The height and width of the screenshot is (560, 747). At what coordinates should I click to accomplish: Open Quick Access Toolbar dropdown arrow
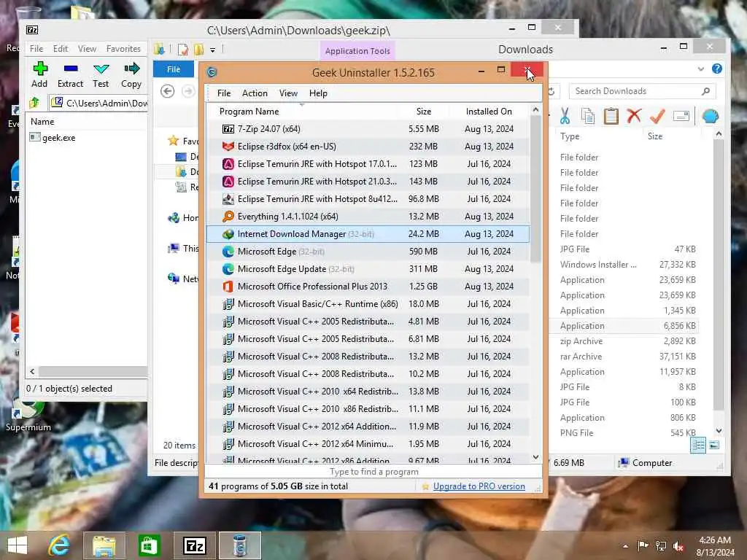tap(212, 50)
